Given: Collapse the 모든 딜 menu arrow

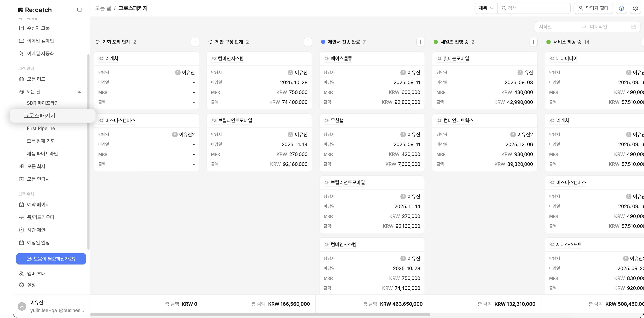Looking at the screenshot, I should click(79, 92).
